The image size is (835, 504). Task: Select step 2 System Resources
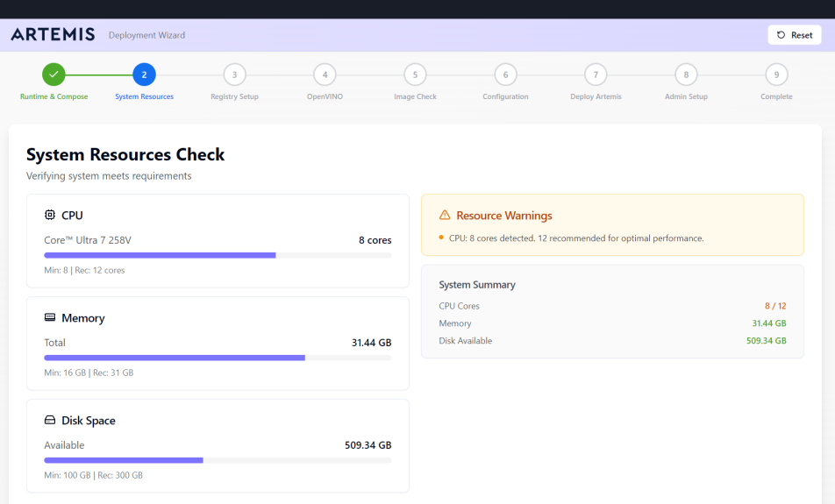(144, 75)
